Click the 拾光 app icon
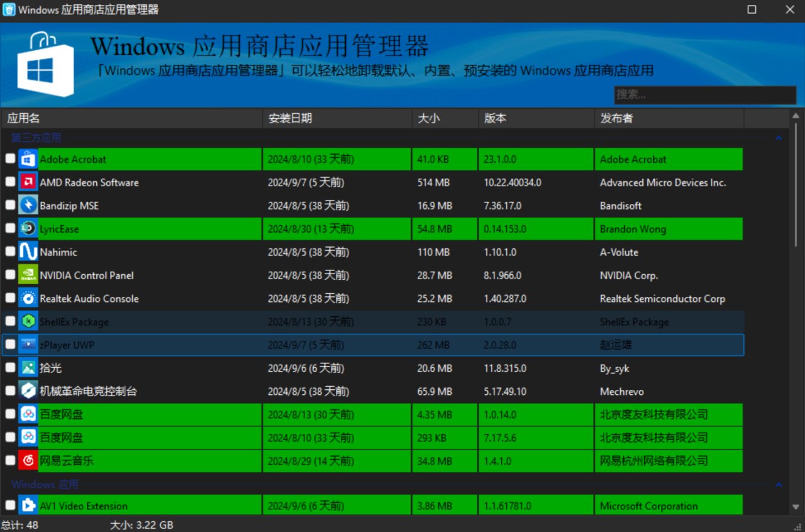Viewport: 805px width, 532px height. (x=28, y=368)
